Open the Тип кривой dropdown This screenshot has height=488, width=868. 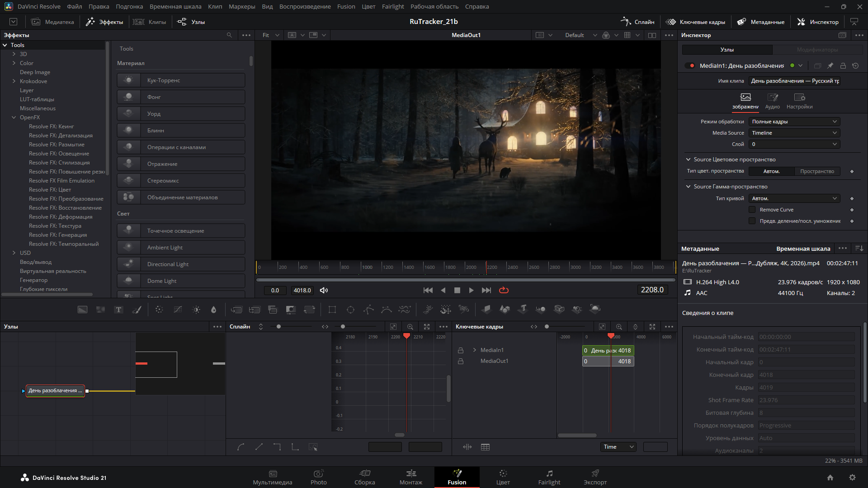click(x=794, y=198)
